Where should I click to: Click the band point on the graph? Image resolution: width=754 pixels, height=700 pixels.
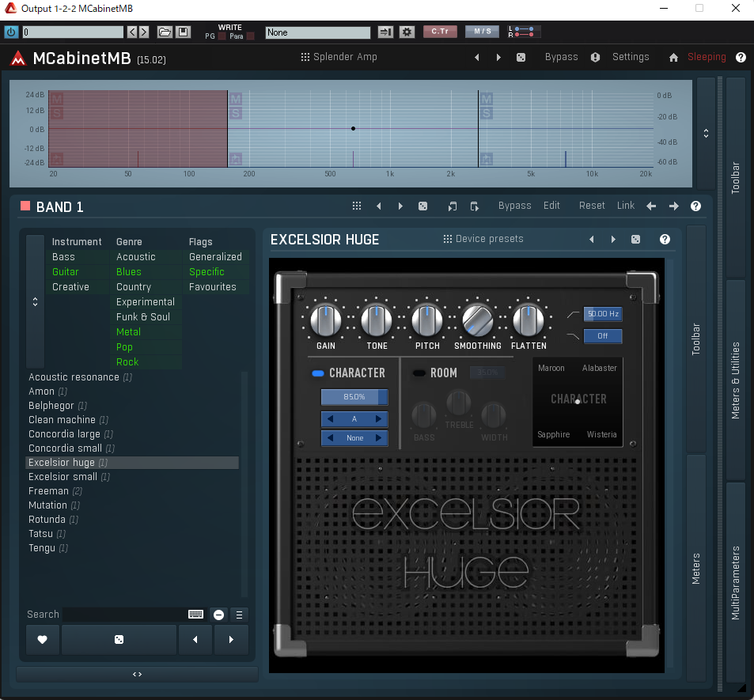[353, 128]
